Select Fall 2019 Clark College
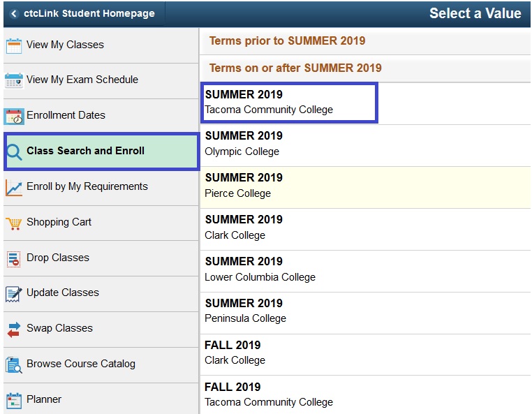This screenshot has height=414, width=532. pyautogui.click(x=365, y=355)
